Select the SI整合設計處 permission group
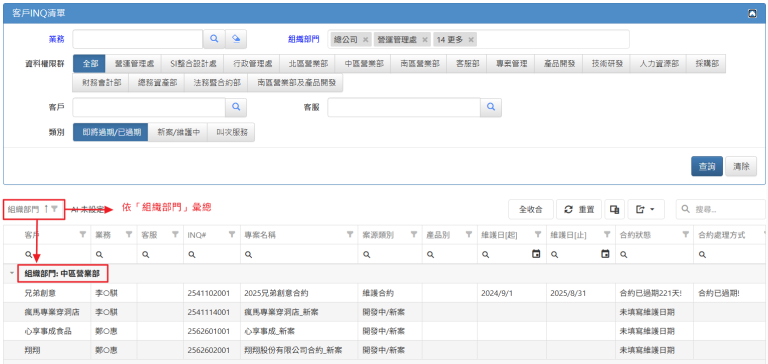768x364 pixels. [192, 64]
